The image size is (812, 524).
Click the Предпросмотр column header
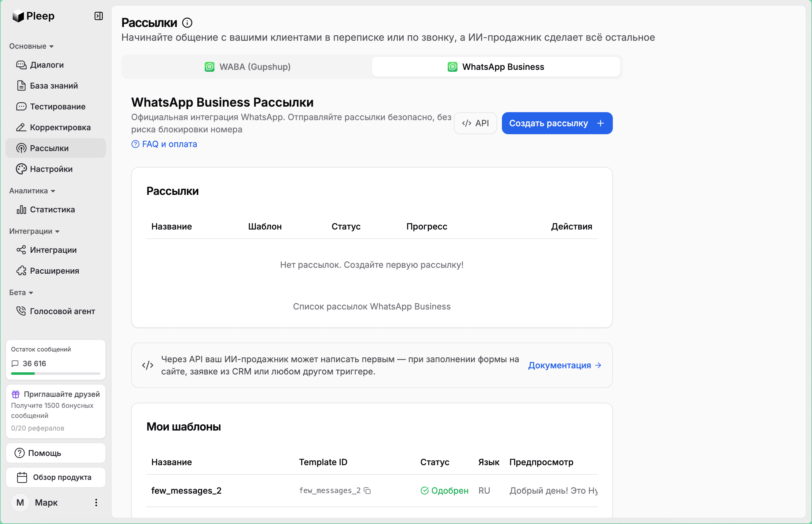tap(541, 462)
